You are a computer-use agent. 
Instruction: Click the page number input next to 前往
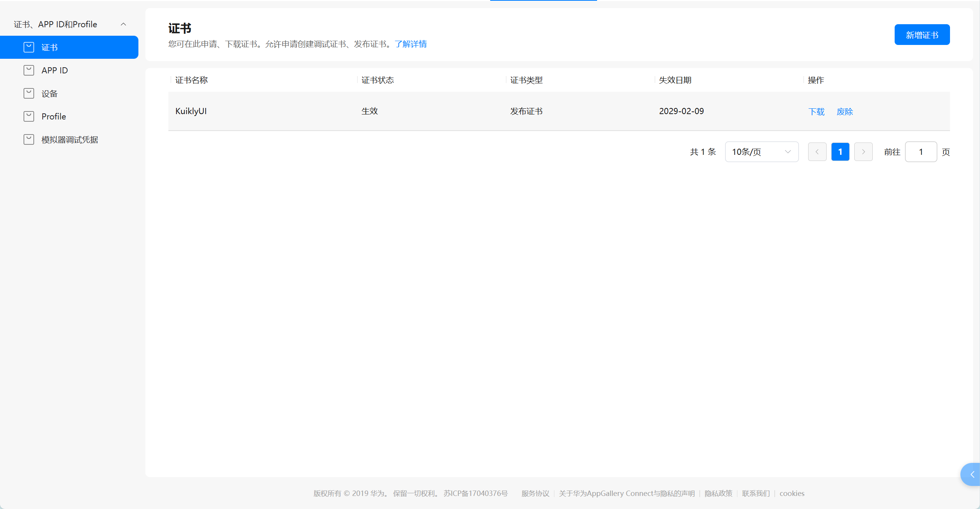click(x=921, y=151)
